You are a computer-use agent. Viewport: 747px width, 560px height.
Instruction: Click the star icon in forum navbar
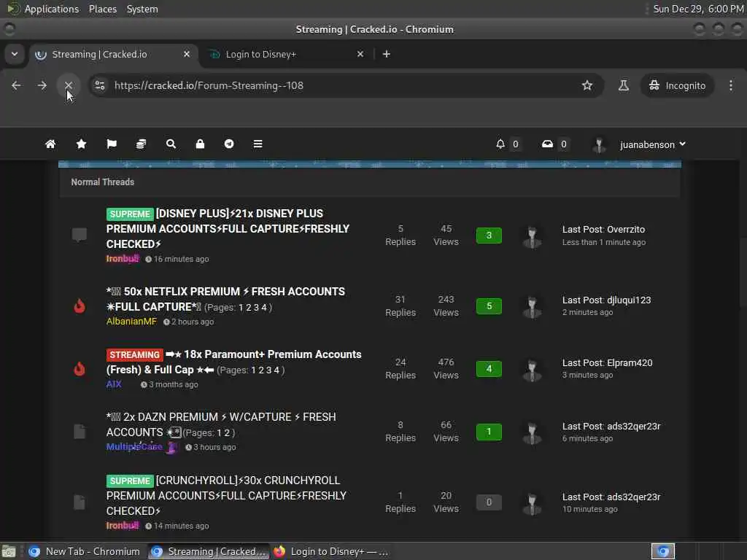pyautogui.click(x=81, y=144)
